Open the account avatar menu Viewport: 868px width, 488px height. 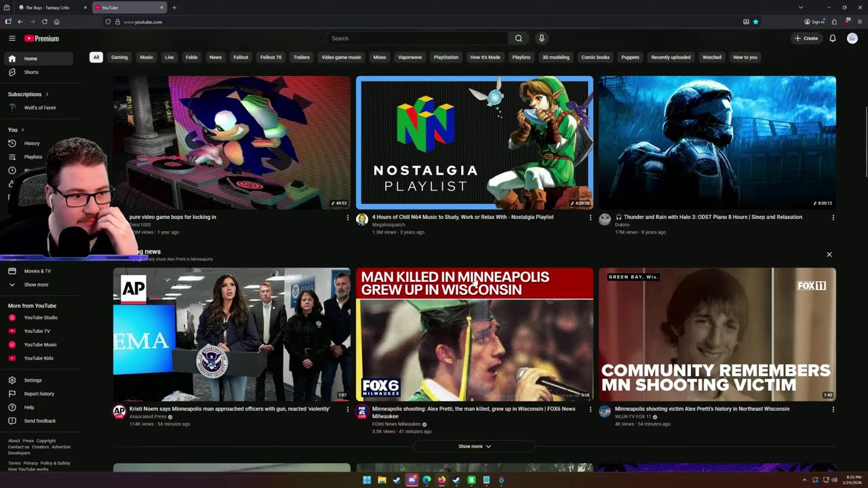click(852, 39)
